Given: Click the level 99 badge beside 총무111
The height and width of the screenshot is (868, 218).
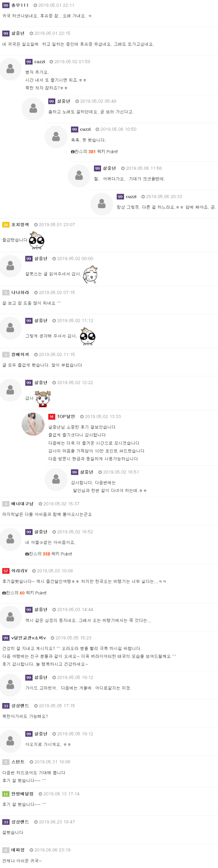Looking at the screenshot, I should pos(6,5).
